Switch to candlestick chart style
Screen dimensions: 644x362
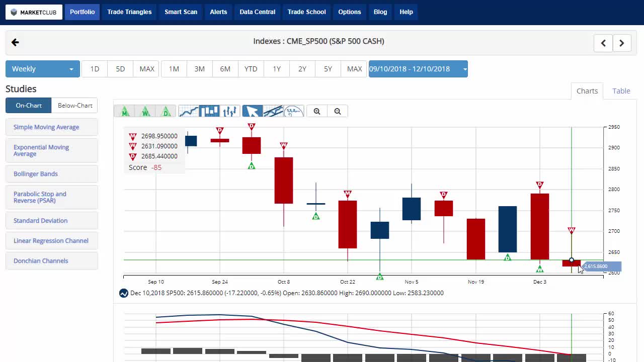tap(209, 111)
